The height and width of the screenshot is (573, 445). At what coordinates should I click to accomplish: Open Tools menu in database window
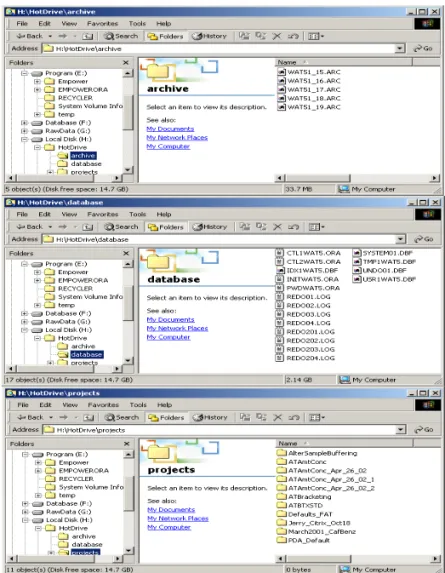pyautogui.click(x=137, y=215)
